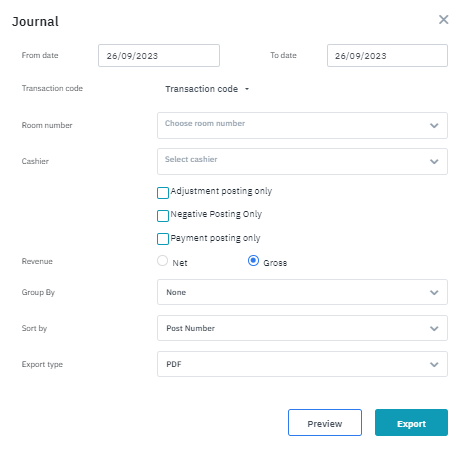This screenshot has height=458, width=461.
Task: Open the Select cashier dropdown
Action: tap(302, 161)
